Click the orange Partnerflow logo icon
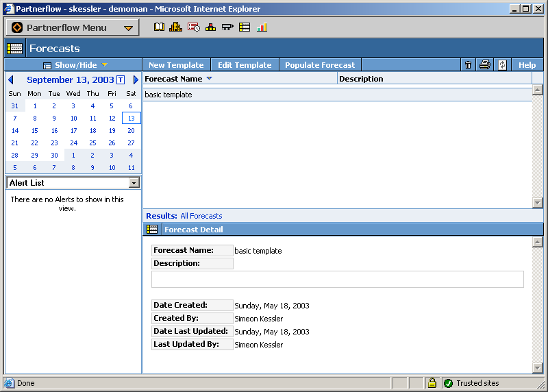 (x=16, y=27)
